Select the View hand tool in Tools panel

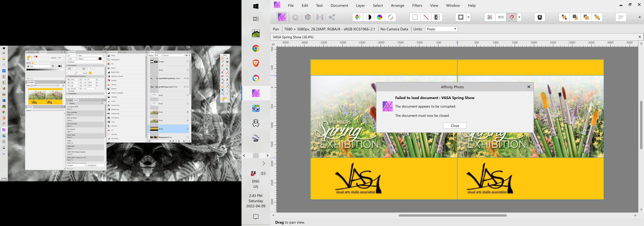pyautogui.click(x=223, y=58)
